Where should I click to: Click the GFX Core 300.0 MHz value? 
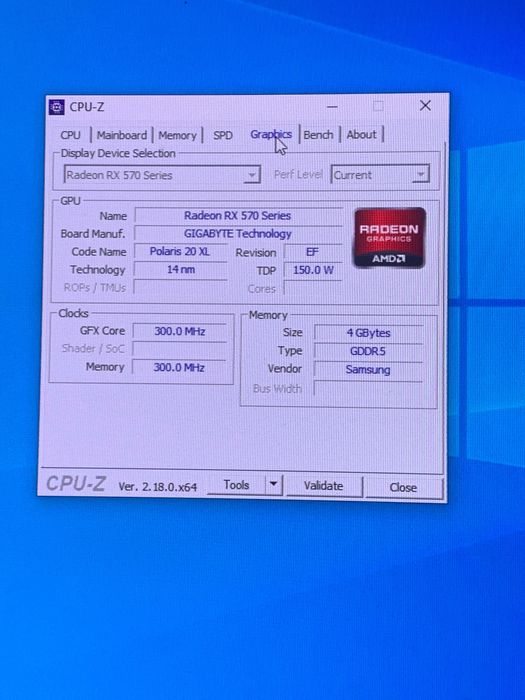tap(179, 331)
